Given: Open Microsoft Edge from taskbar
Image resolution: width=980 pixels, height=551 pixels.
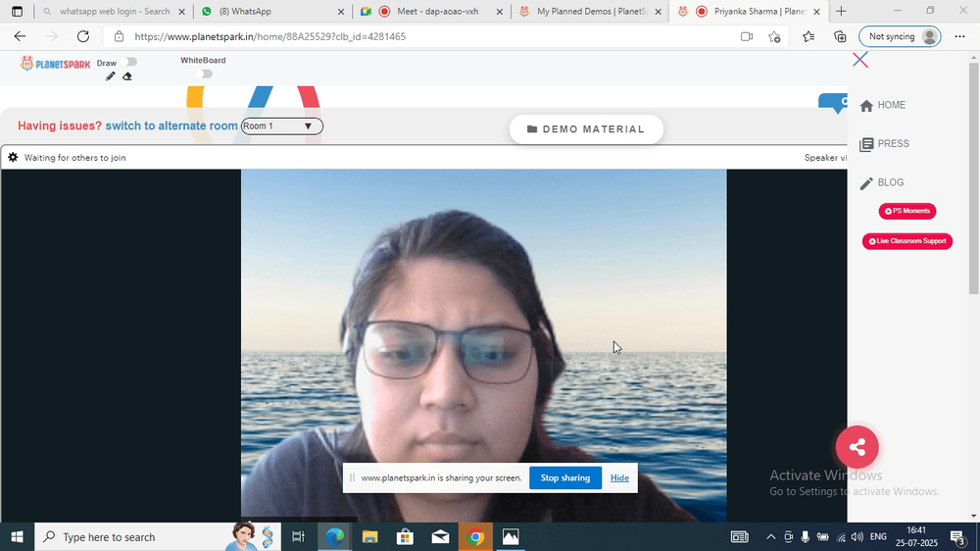Looking at the screenshot, I should tap(334, 536).
